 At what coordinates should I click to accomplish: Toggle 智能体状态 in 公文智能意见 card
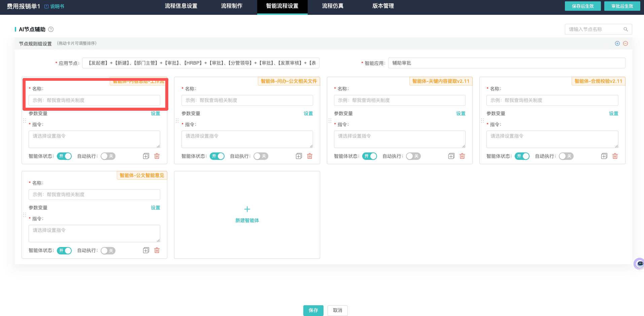point(64,251)
